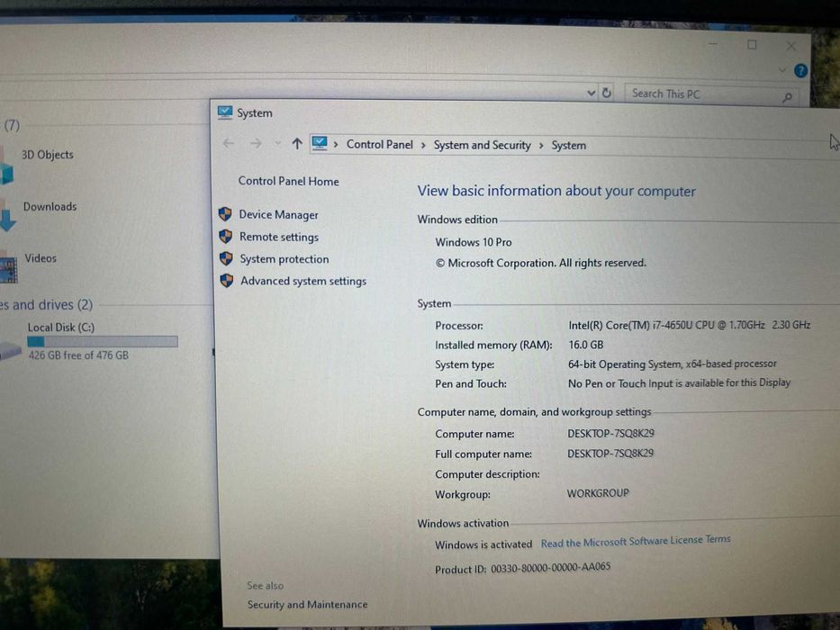The image size is (840, 630).
Task: Close the This PC window
Action: pyautogui.click(x=791, y=46)
